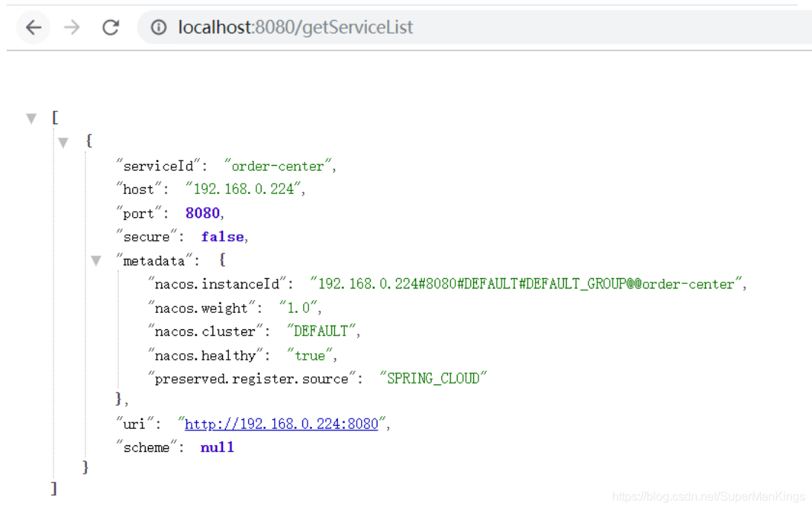Go forward to the next page
The height and width of the screenshot is (510, 812).
(72, 28)
